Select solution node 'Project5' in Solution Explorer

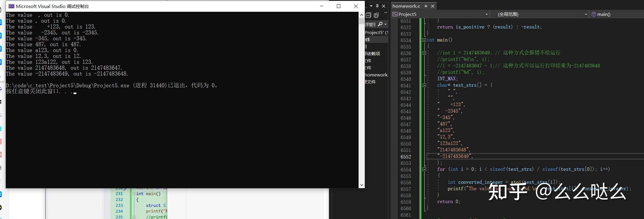(x=376, y=32)
